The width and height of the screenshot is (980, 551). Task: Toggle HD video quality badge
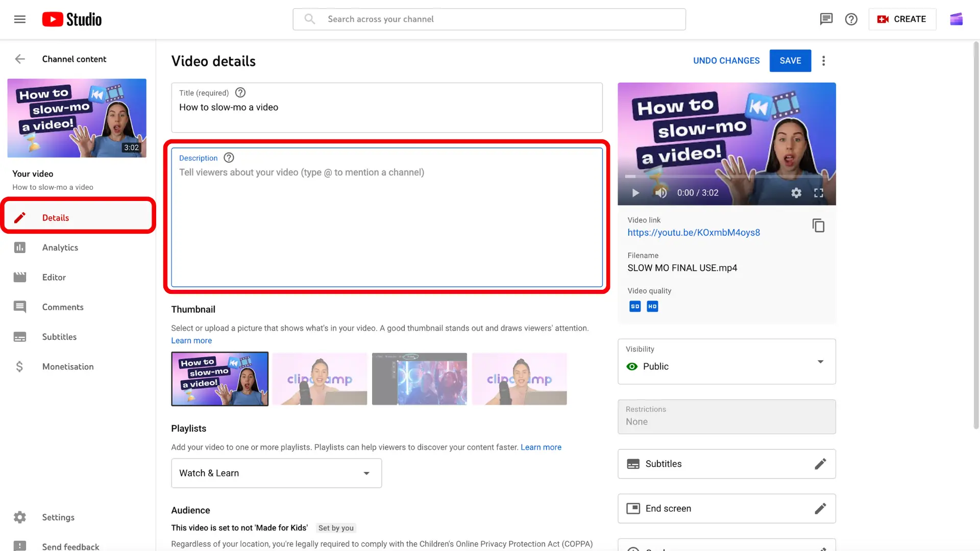click(x=652, y=306)
